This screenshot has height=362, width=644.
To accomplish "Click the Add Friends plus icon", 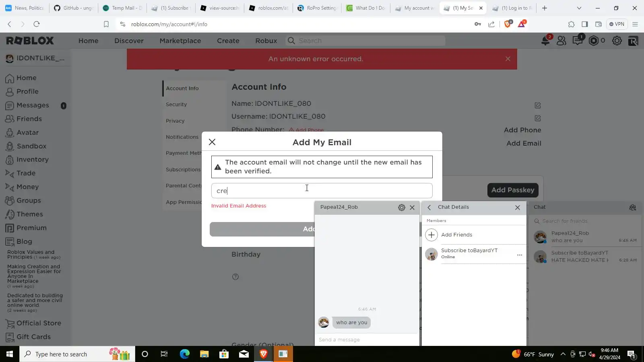I will [x=431, y=235].
